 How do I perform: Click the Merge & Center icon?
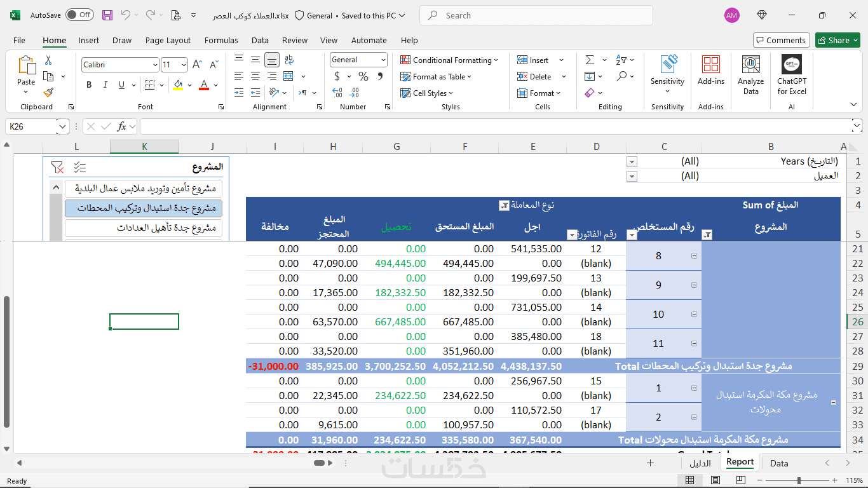coord(288,76)
